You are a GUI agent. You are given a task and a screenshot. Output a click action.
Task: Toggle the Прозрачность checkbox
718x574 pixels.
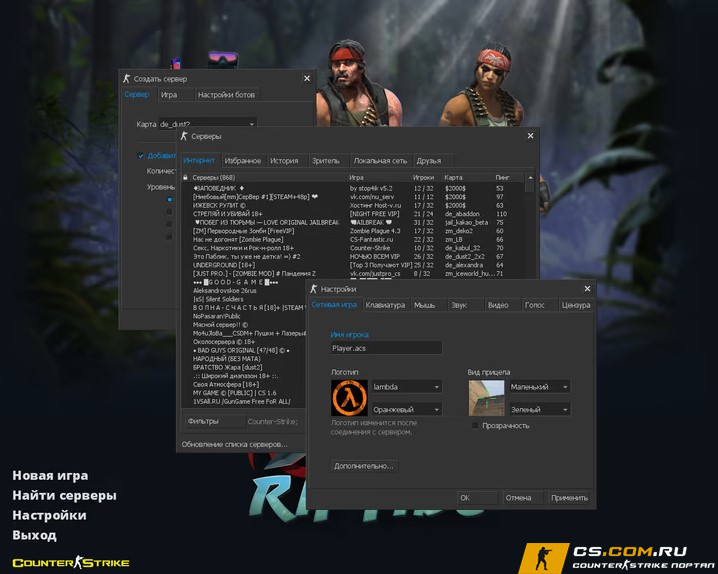(x=475, y=426)
